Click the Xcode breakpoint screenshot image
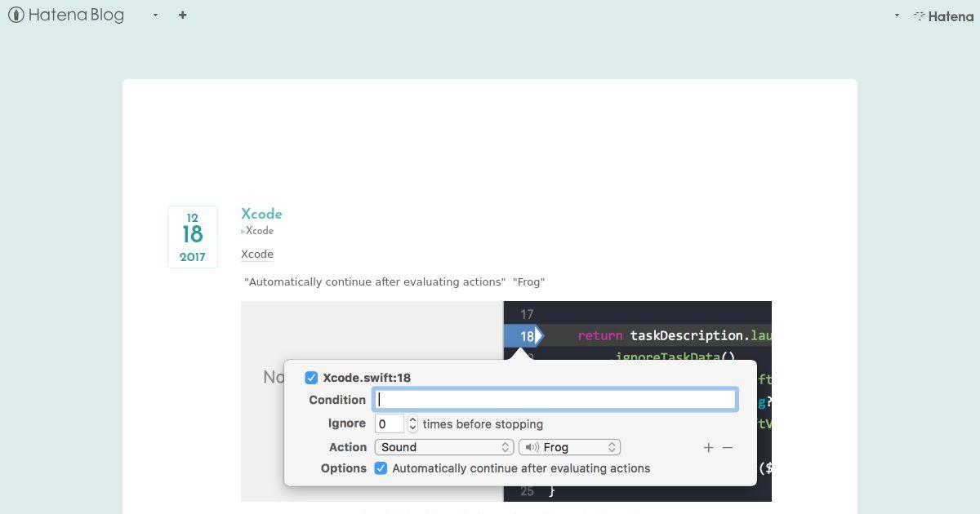980x514 pixels. click(506, 401)
